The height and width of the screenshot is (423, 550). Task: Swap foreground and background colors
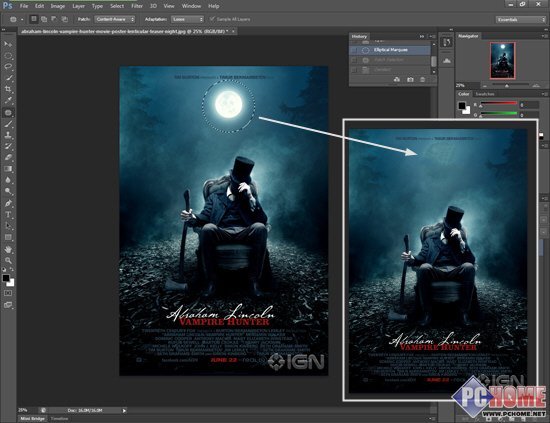(x=12, y=269)
